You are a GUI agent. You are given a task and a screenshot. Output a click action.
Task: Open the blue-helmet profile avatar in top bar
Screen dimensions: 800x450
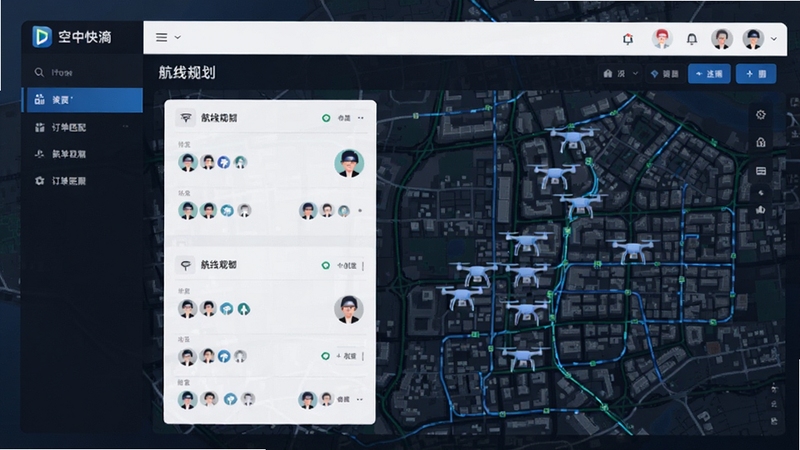(x=753, y=39)
